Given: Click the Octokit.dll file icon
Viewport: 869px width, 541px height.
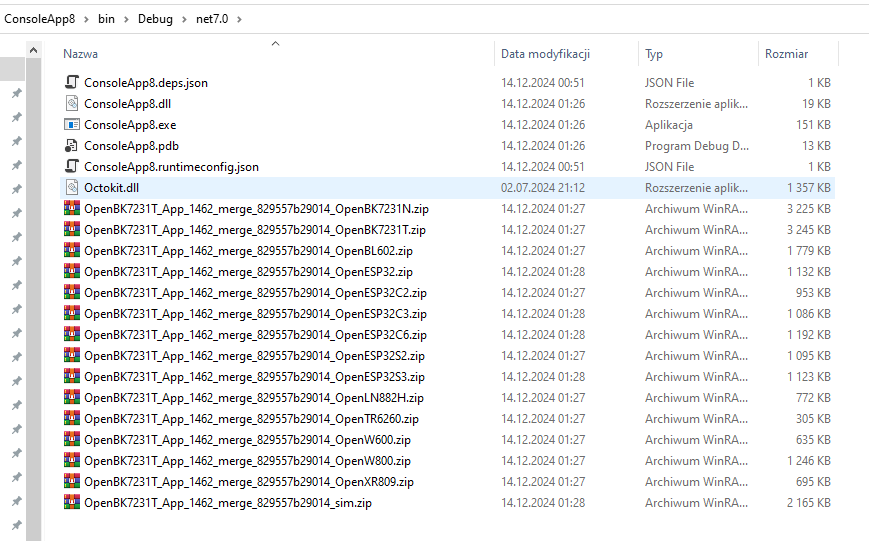Looking at the screenshot, I should (72, 188).
